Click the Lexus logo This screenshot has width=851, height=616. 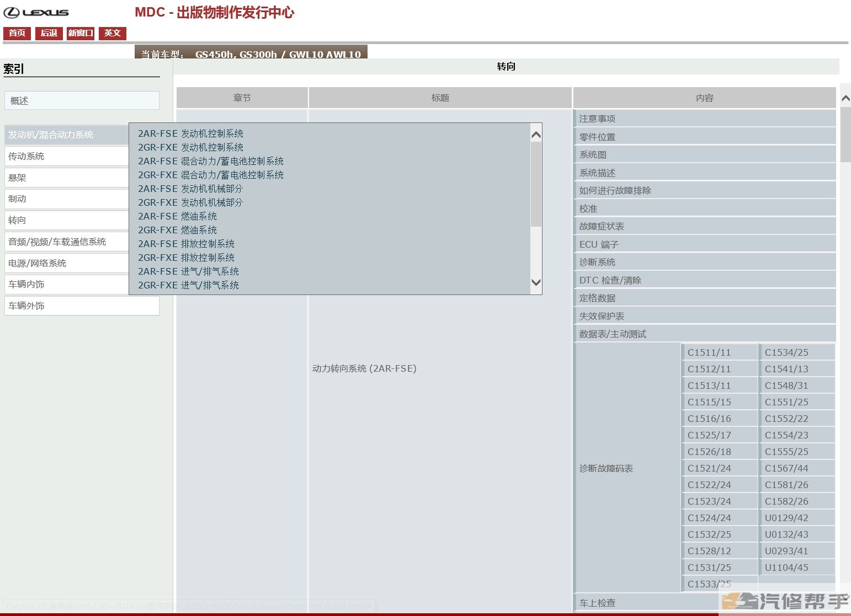coord(36,12)
